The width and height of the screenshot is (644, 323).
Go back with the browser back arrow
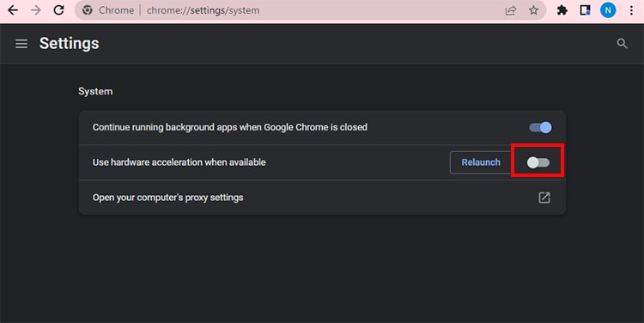click(13, 10)
